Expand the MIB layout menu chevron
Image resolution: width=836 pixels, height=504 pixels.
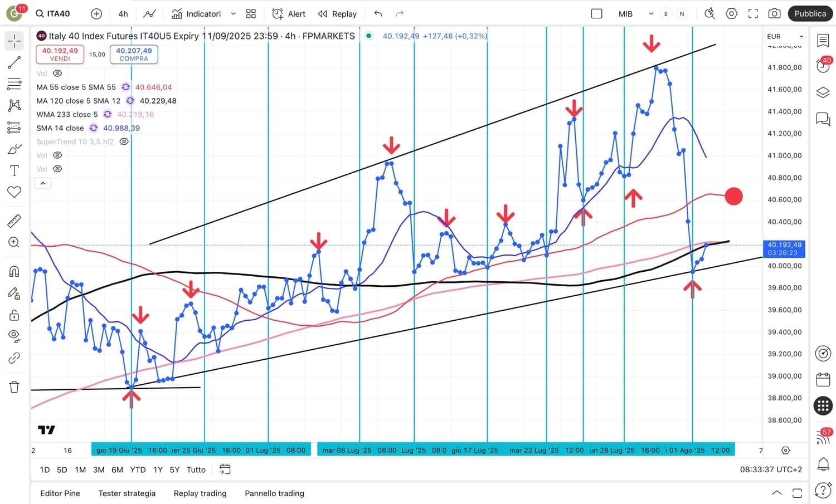651,14
